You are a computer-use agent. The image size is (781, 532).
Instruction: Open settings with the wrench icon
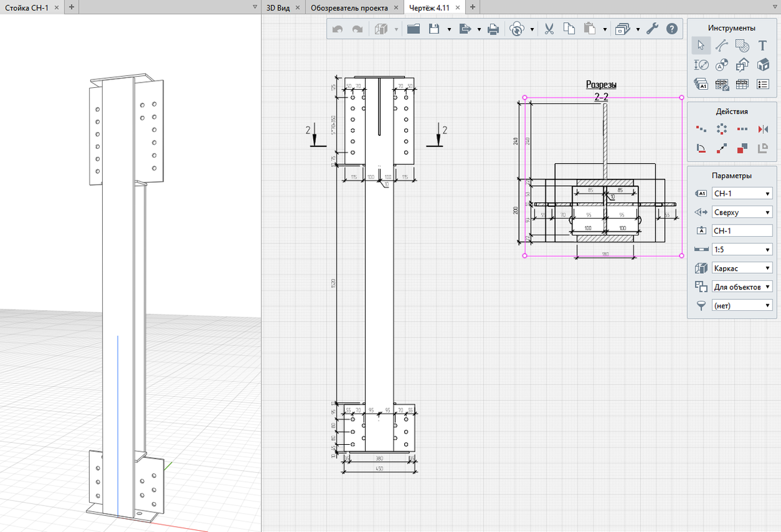tap(652, 29)
